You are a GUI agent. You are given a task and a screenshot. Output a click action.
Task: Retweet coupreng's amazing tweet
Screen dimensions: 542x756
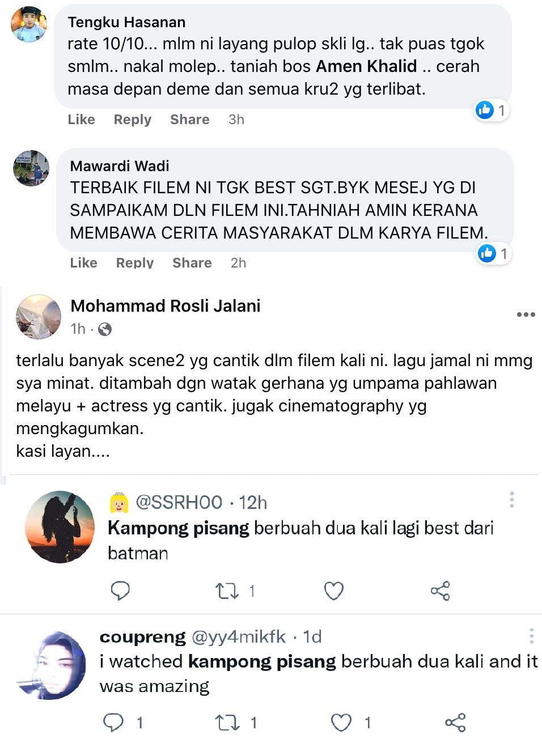tap(227, 723)
